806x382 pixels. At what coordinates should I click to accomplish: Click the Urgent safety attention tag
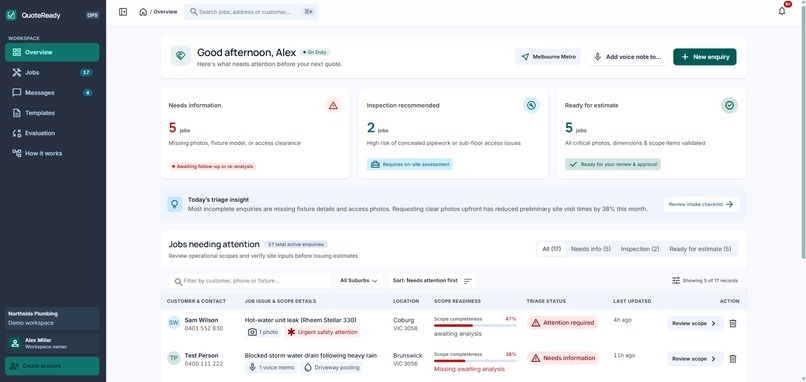tap(322, 332)
